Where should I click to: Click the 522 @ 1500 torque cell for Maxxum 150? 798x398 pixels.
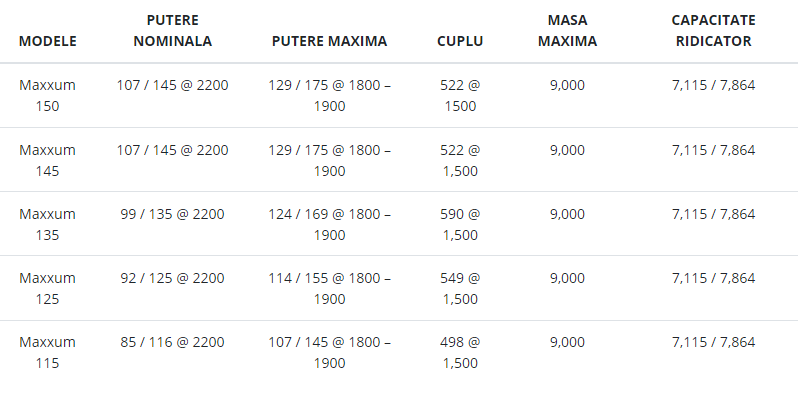(x=460, y=95)
